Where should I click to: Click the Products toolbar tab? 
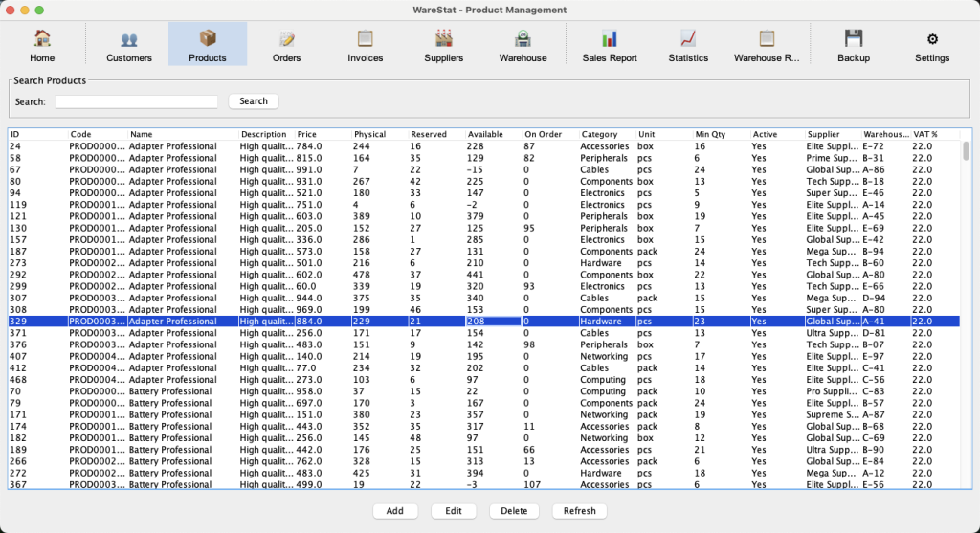208,45
